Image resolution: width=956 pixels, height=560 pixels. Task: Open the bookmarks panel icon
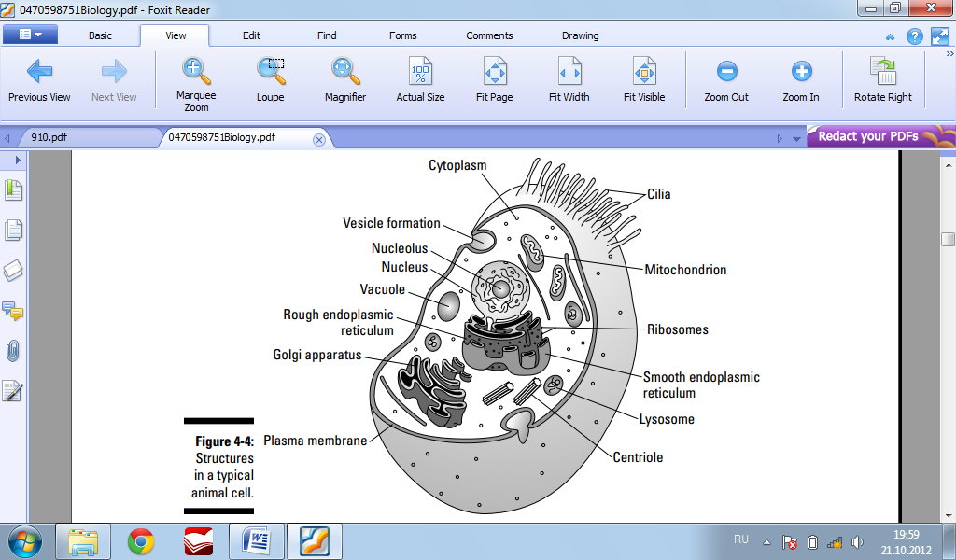tap(13, 190)
